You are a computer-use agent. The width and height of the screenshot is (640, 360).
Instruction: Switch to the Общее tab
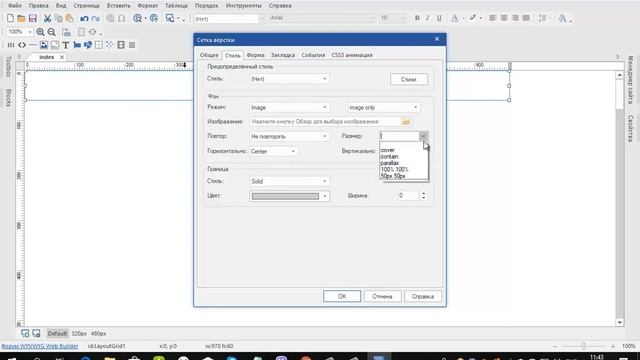[209, 55]
